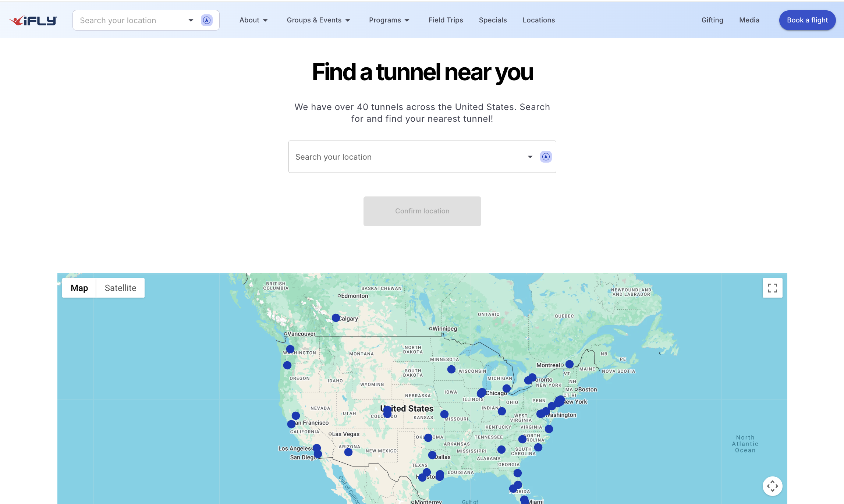This screenshot has width=844, height=504.
Task: Click the Las Vegas city label on map
Action: 346,434
